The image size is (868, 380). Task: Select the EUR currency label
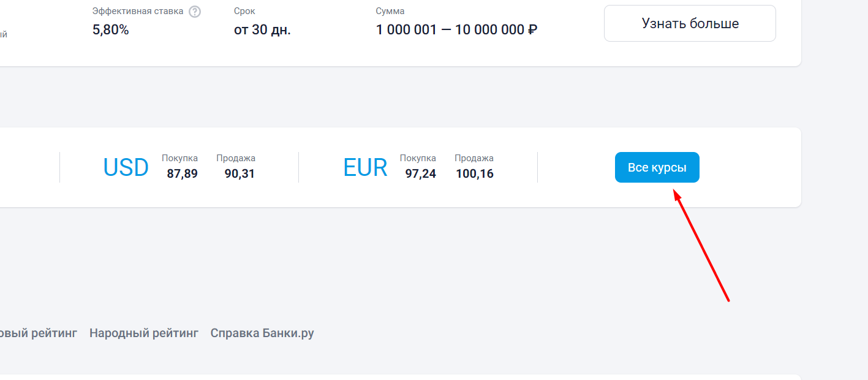coord(365,167)
